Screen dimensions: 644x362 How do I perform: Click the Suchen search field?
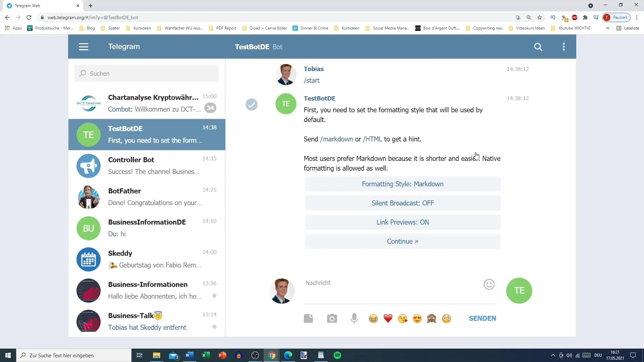[146, 73]
